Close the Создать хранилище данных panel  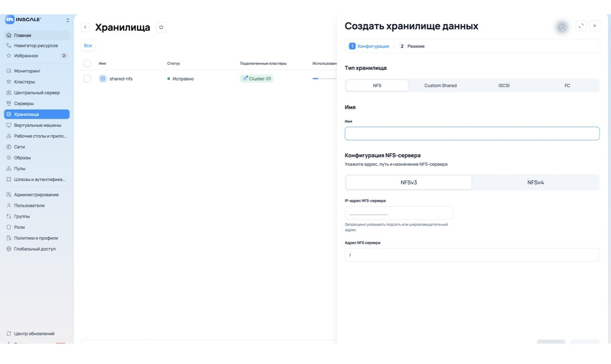coord(595,26)
